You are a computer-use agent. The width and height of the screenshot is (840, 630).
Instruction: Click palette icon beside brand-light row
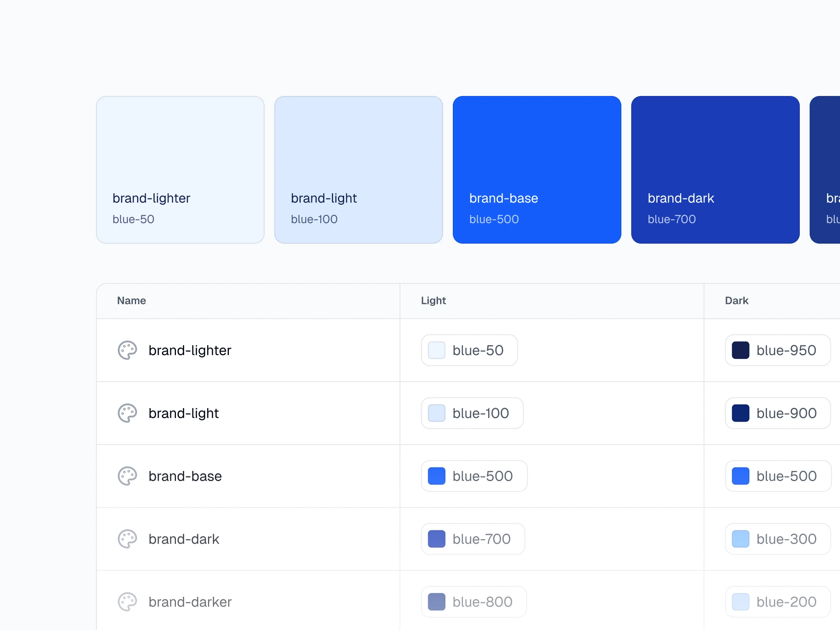coord(127,413)
